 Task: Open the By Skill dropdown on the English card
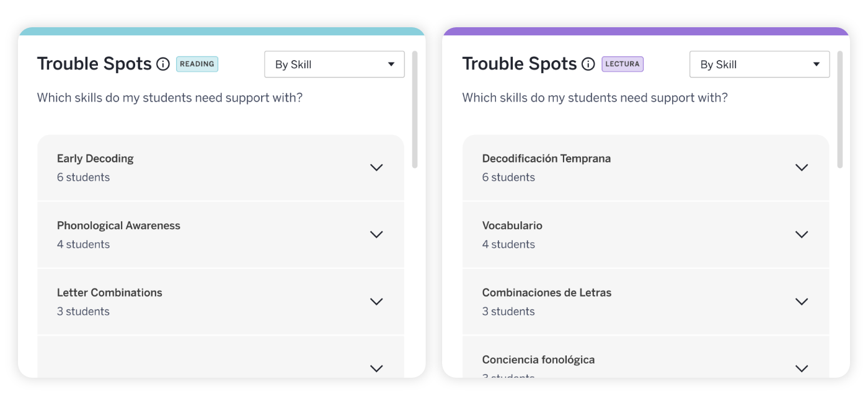pyautogui.click(x=334, y=64)
